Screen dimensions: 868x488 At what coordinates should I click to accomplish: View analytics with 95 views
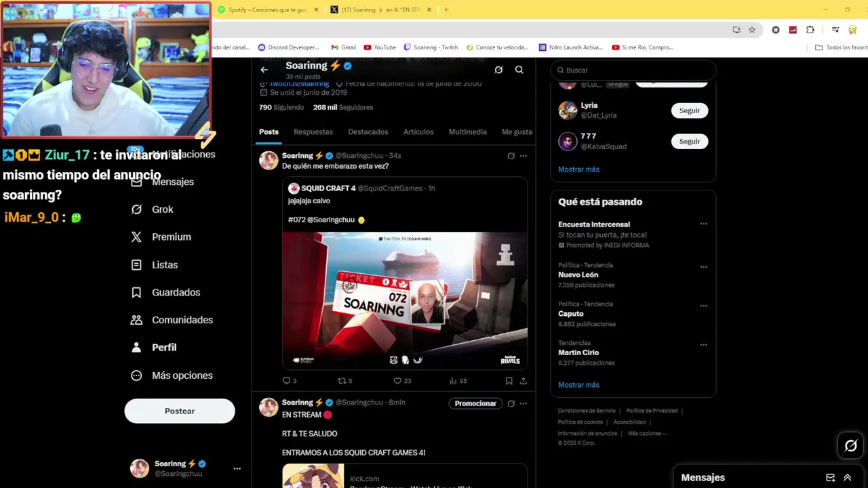(458, 381)
